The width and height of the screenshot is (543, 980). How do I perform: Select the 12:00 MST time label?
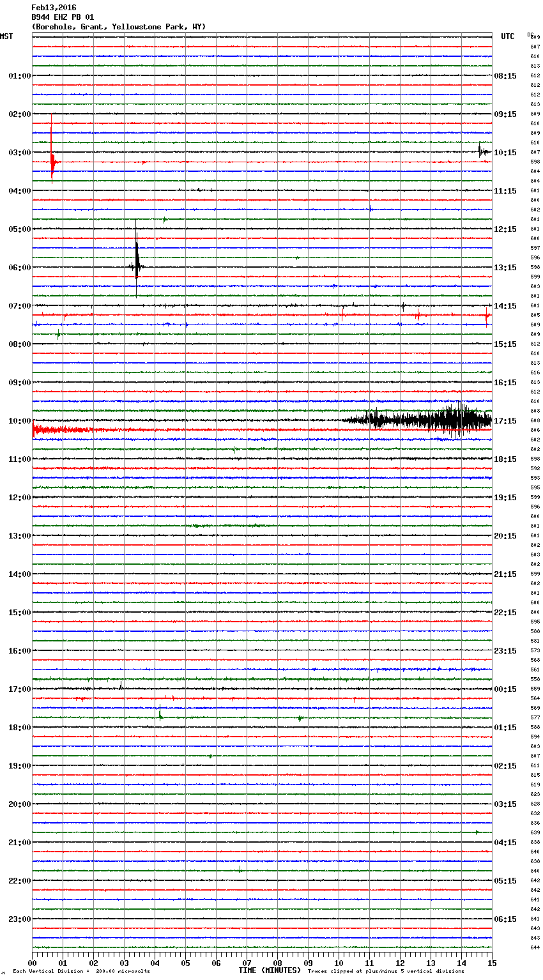coord(19,498)
